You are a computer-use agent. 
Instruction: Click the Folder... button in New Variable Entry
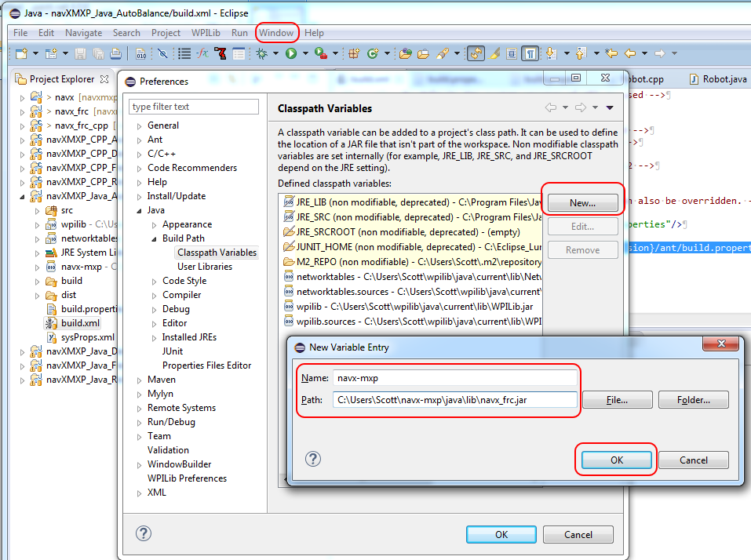click(x=693, y=399)
